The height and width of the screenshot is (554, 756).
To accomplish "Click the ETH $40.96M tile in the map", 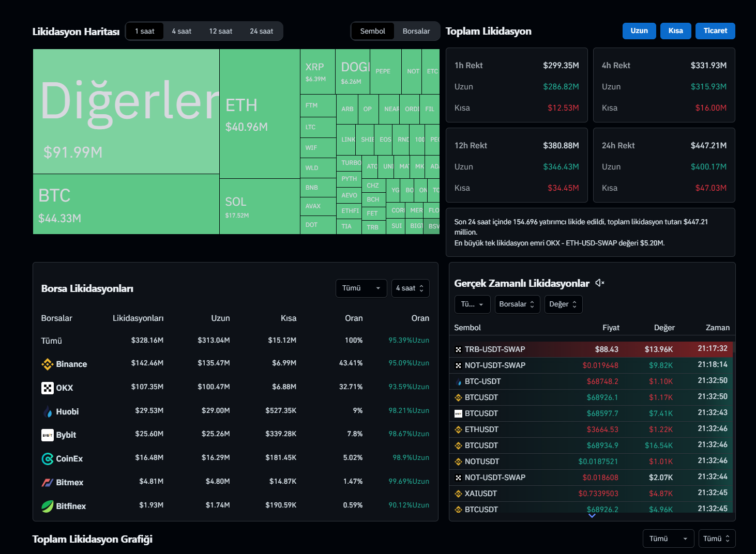I will point(260,114).
